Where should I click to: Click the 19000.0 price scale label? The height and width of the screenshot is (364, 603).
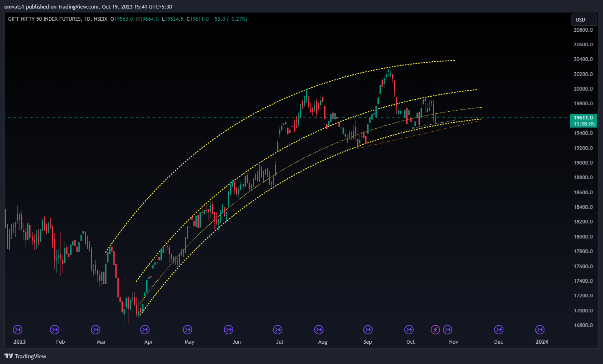(x=583, y=163)
